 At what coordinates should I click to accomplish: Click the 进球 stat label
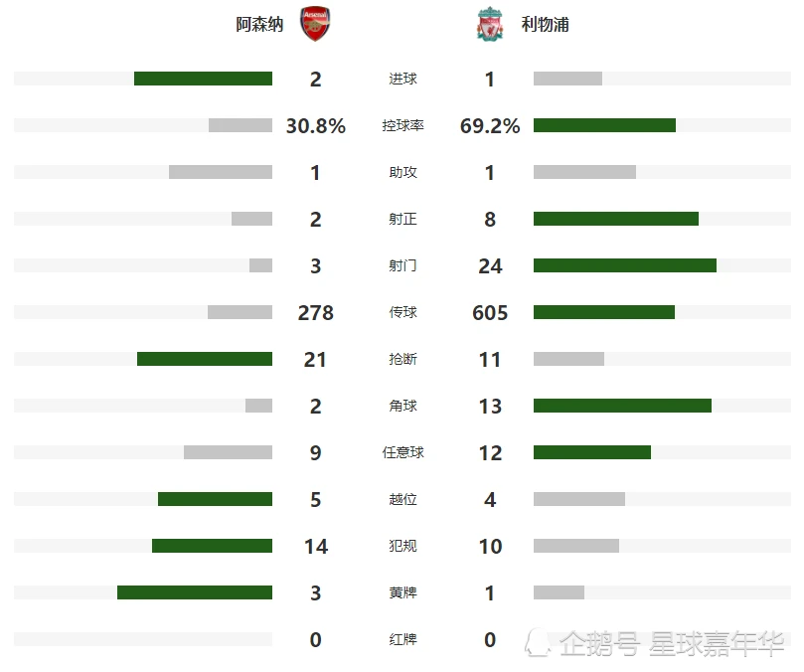[x=402, y=79]
